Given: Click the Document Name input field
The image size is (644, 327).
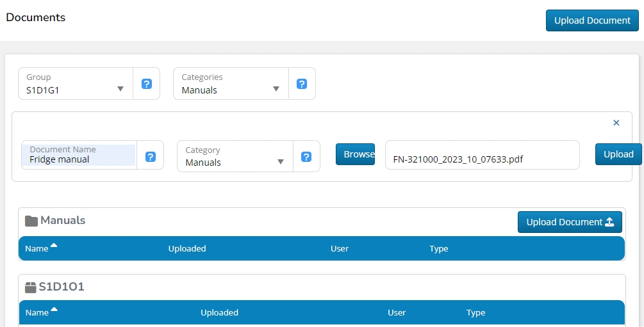Looking at the screenshot, I should point(79,156).
